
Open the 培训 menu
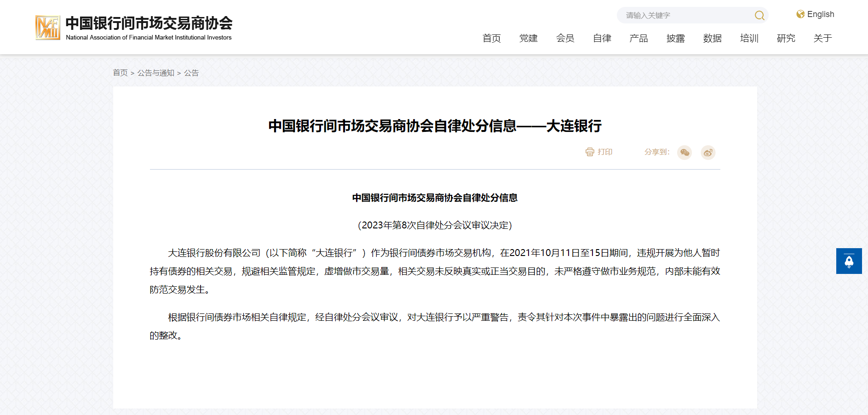point(749,38)
